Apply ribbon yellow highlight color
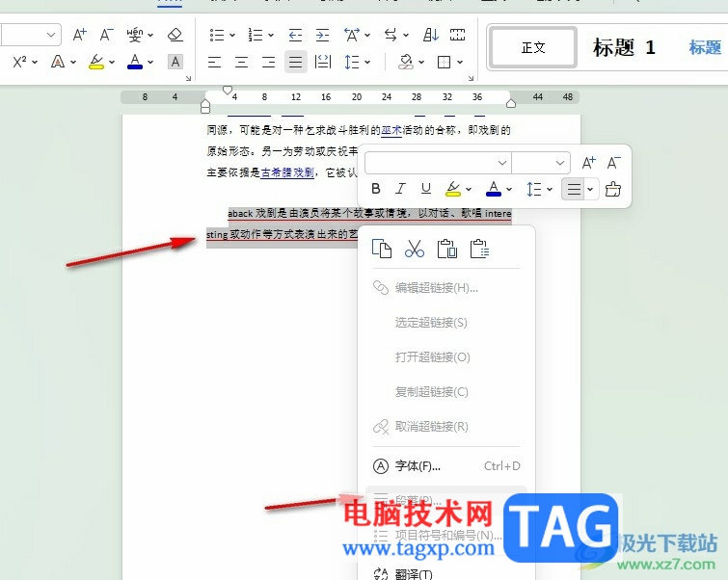 point(96,62)
